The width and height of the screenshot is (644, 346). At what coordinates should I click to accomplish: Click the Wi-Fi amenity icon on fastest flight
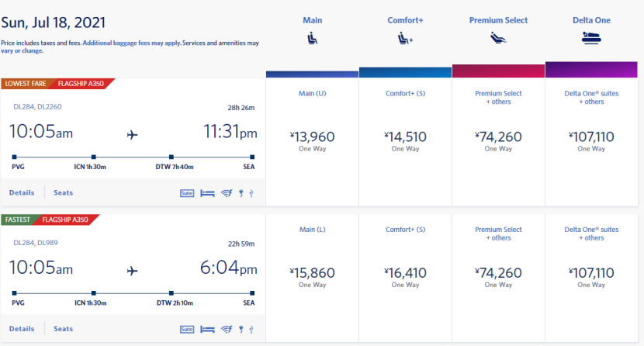[227, 329]
